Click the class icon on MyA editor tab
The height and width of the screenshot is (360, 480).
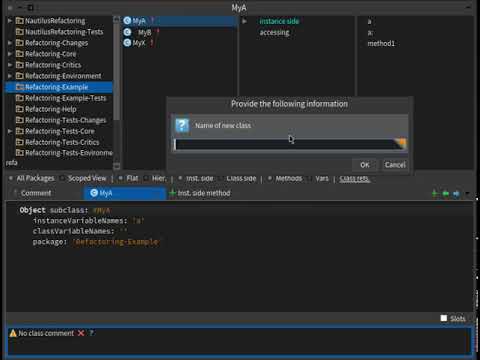pyautogui.click(x=94, y=193)
